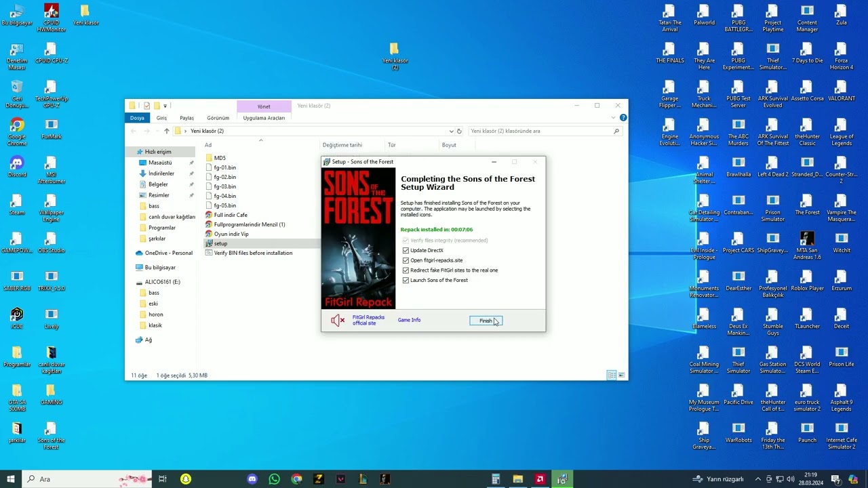The width and height of the screenshot is (868, 488).
Task: Switch to the Giriş ribbon tab
Action: click(161, 118)
